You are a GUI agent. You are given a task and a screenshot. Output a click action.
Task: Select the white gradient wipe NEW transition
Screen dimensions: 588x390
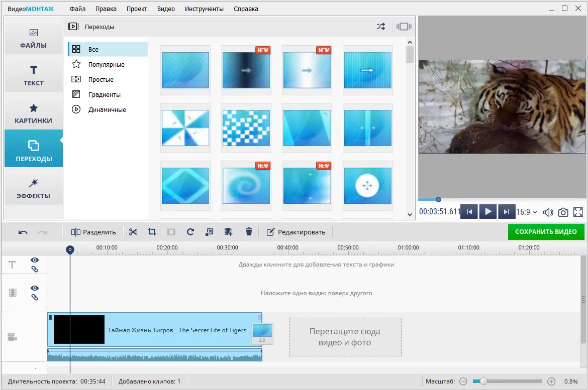[307, 70]
